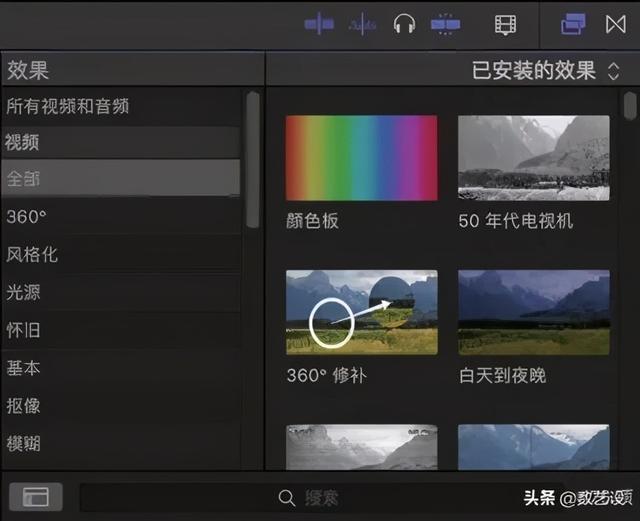This screenshot has height=521, width=640.
Task: Select the 光源 category
Action: click(x=121, y=292)
